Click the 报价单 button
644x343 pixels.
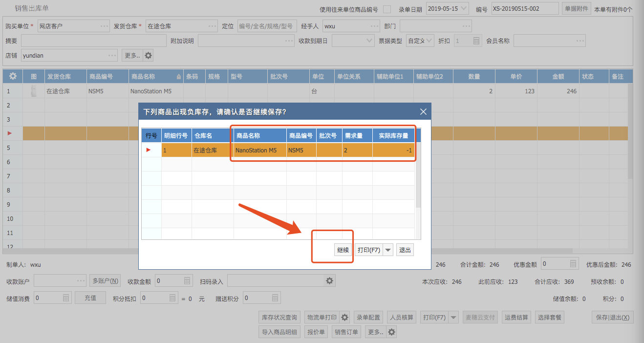click(x=316, y=332)
